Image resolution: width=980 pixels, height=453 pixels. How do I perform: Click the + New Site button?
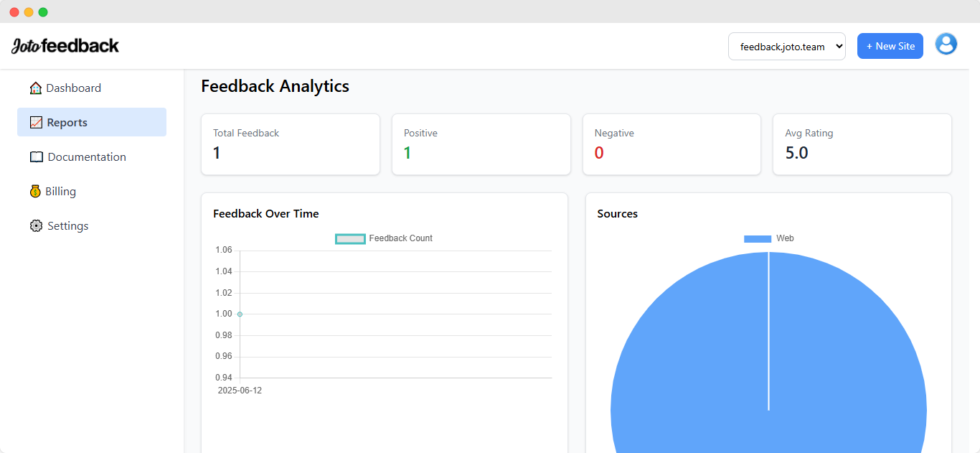coord(890,46)
